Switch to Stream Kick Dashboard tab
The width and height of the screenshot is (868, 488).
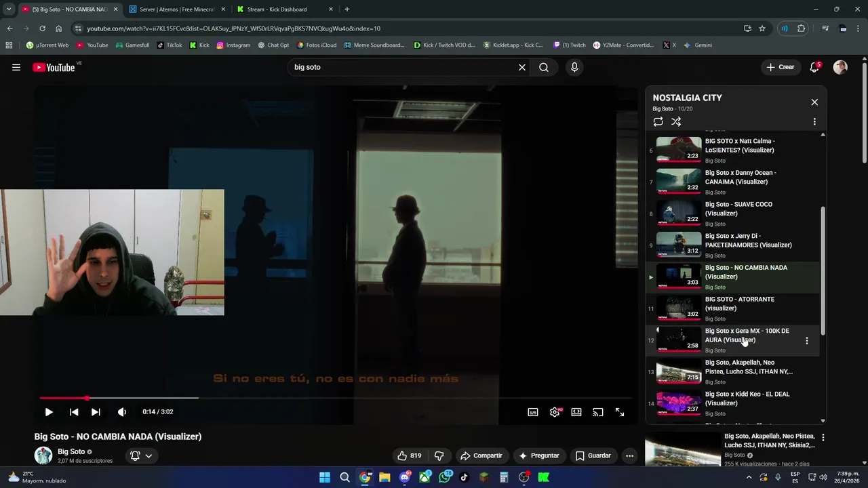click(285, 9)
